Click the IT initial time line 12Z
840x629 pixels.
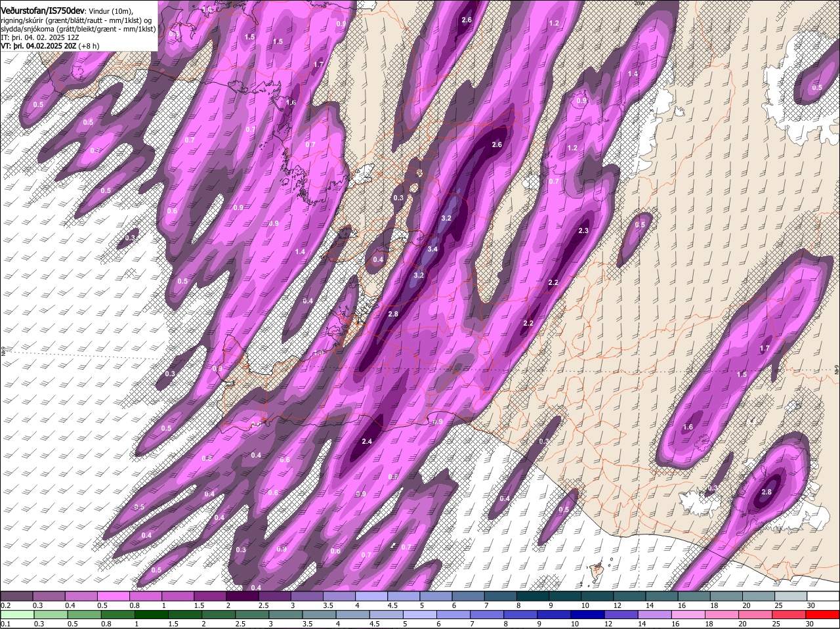click(x=40, y=37)
